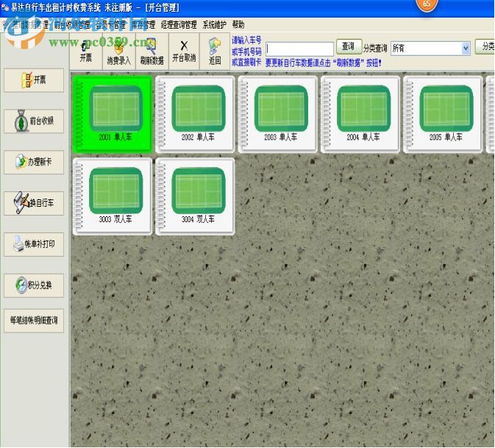
Task: Click the 开票 toolbar icon
Action: coord(86,51)
